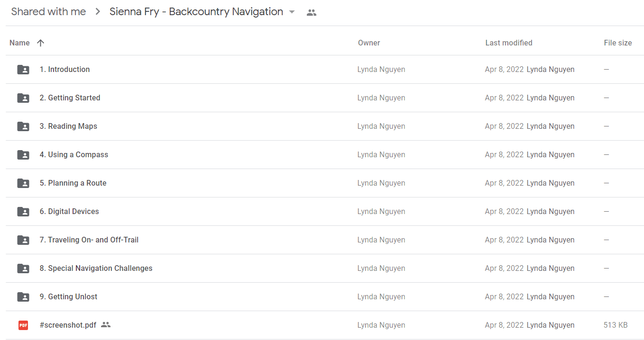Click the Last modified column header

point(509,43)
